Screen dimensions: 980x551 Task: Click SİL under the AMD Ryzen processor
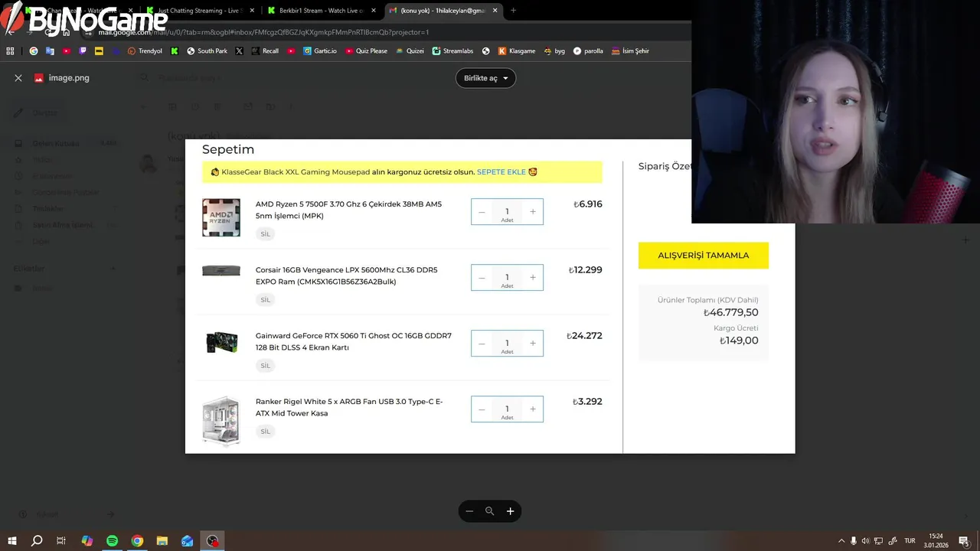(265, 234)
